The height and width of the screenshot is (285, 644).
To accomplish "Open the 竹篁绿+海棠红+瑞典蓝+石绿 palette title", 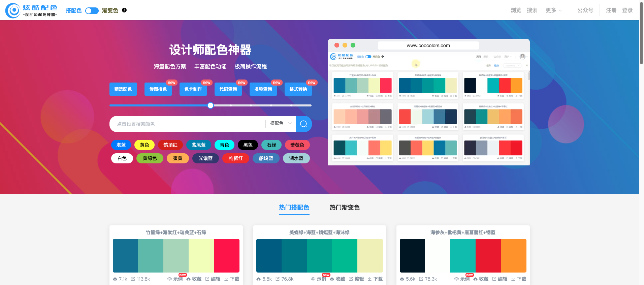I will [176, 232].
